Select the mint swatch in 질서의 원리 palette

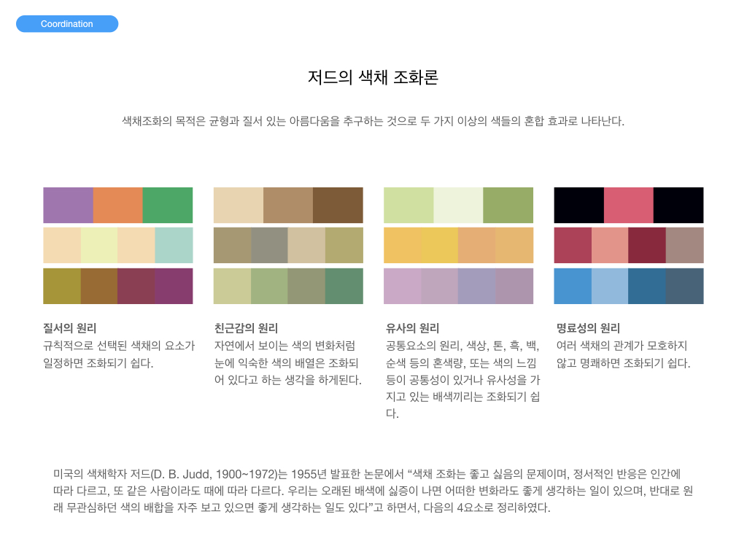point(174,245)
